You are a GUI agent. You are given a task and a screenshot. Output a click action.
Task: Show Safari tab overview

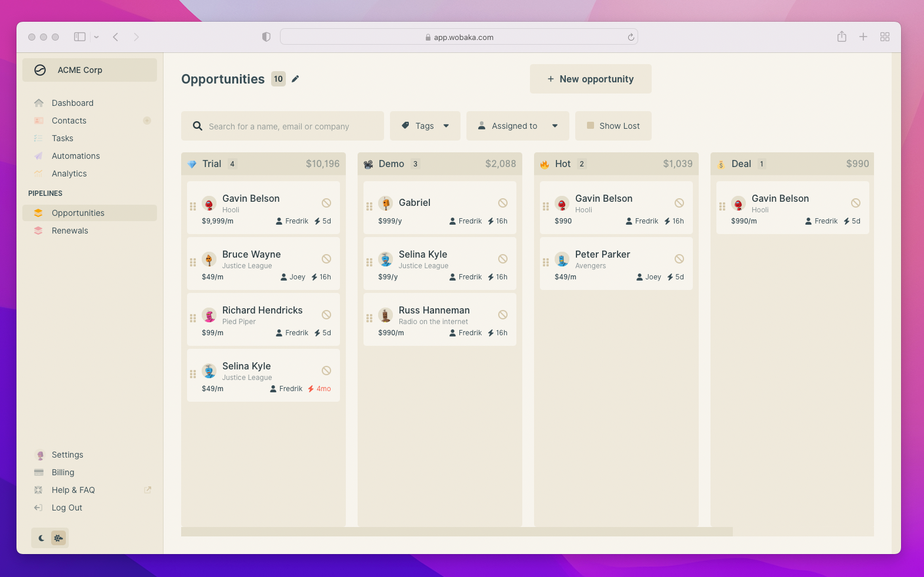click(885, 36)
